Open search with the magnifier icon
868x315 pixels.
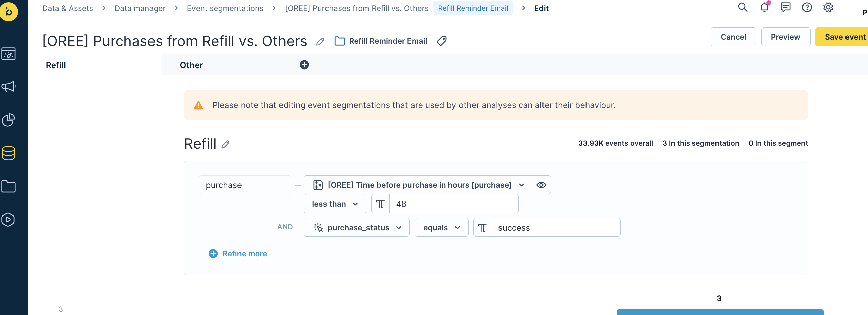[743, 7]
